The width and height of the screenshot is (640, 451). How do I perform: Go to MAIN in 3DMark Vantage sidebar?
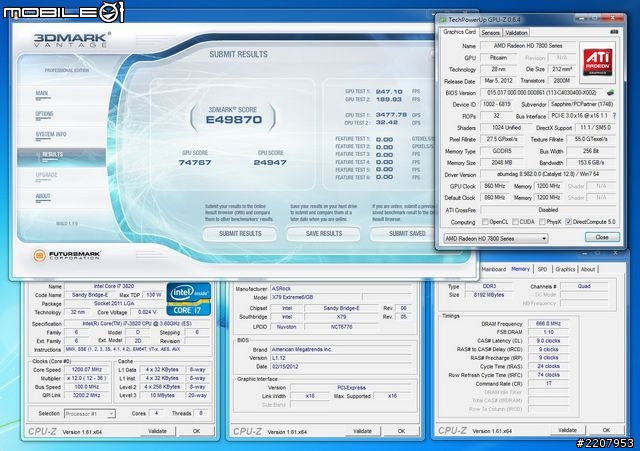42,93
